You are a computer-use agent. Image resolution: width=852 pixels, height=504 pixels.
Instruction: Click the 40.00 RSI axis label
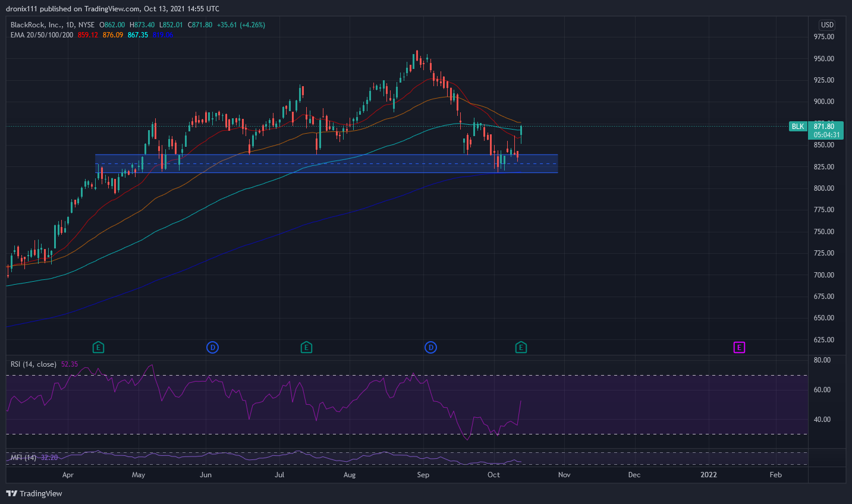click(822, 420)
